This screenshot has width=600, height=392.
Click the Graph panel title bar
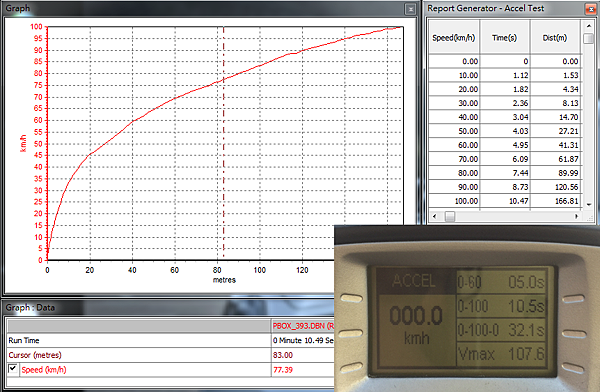pos(209,9)
